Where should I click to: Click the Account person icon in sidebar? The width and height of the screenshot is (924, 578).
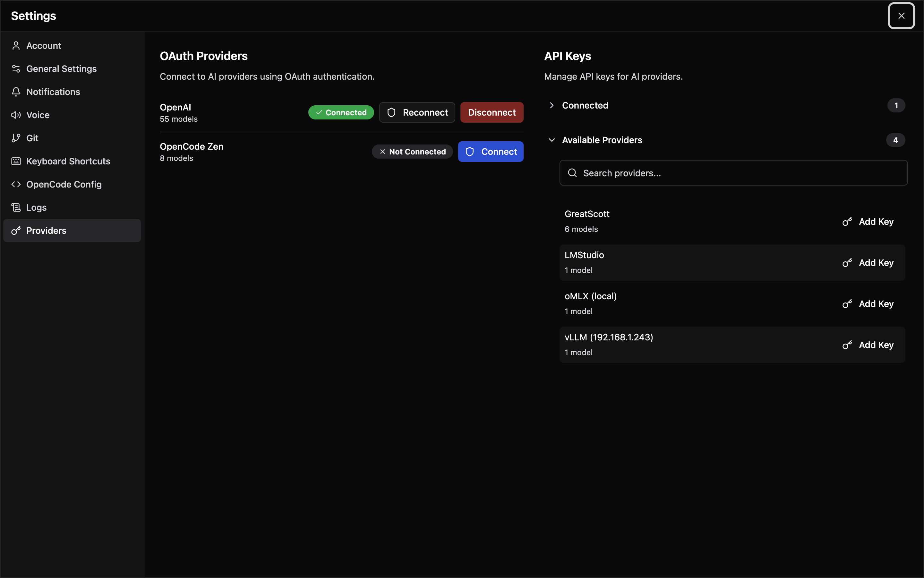pos(16,46)
